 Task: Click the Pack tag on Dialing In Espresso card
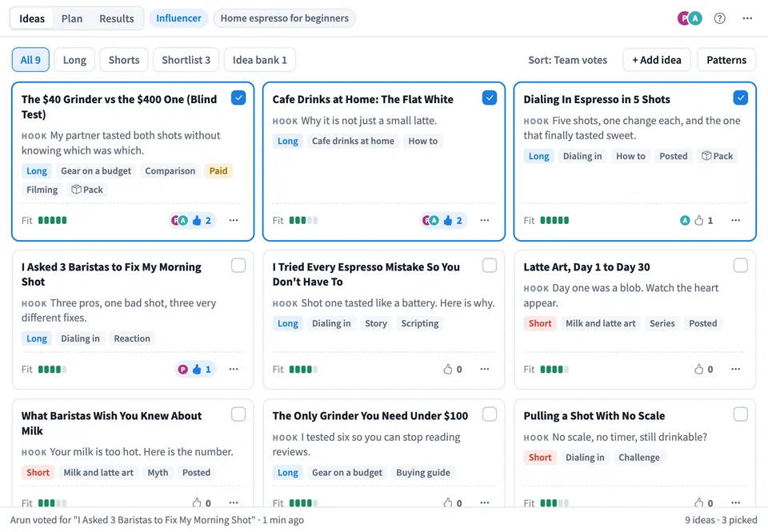pos(717,156)
